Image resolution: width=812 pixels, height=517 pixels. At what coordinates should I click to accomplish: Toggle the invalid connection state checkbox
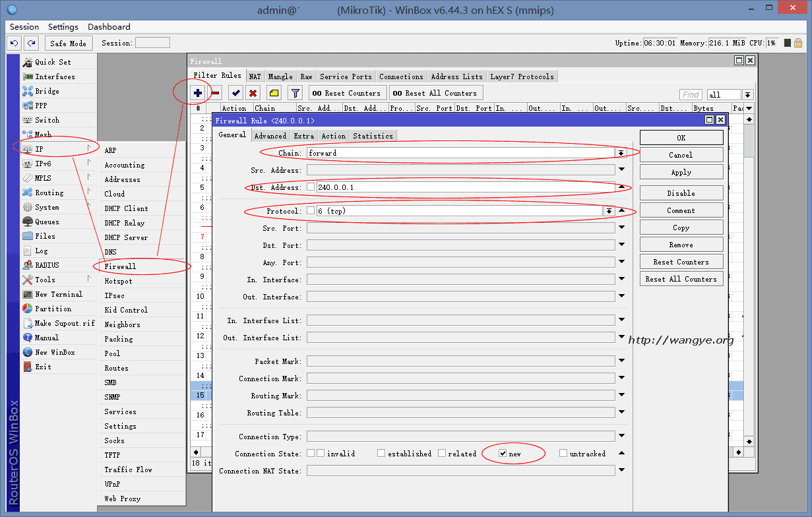point(321,454)
